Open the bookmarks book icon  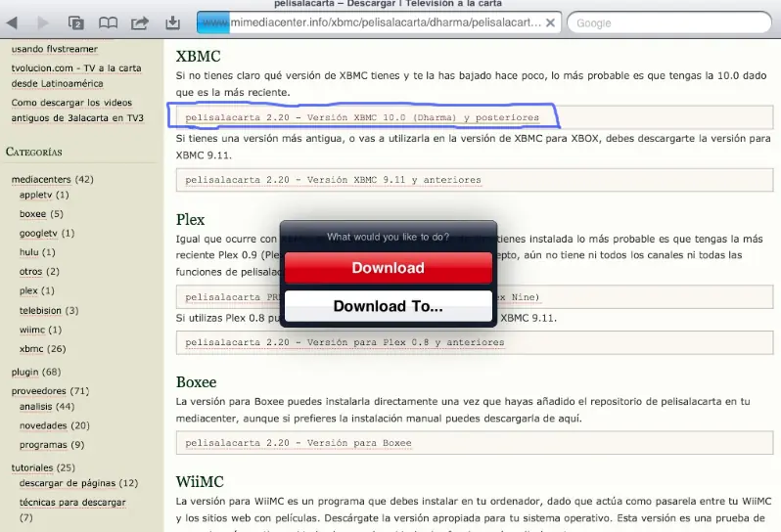pos(108,22)
